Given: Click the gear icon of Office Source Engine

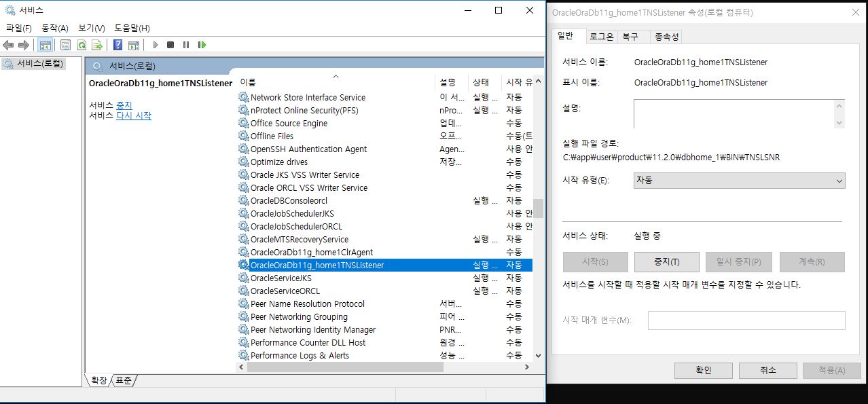Looking at the screenshot, I should pos(244,123).
